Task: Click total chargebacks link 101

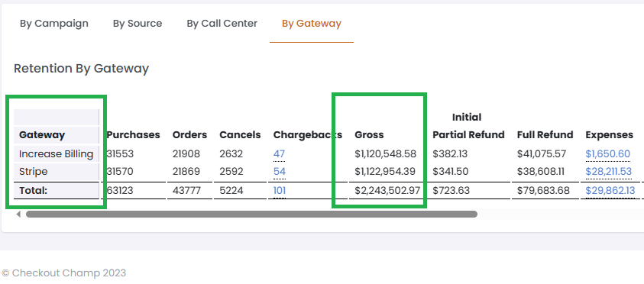Action: point(280,190)
